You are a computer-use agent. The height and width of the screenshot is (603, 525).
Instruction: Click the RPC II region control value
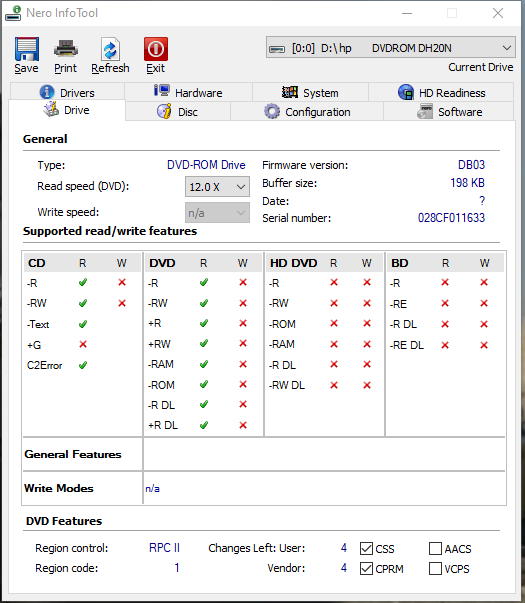(x=164, y=548)
